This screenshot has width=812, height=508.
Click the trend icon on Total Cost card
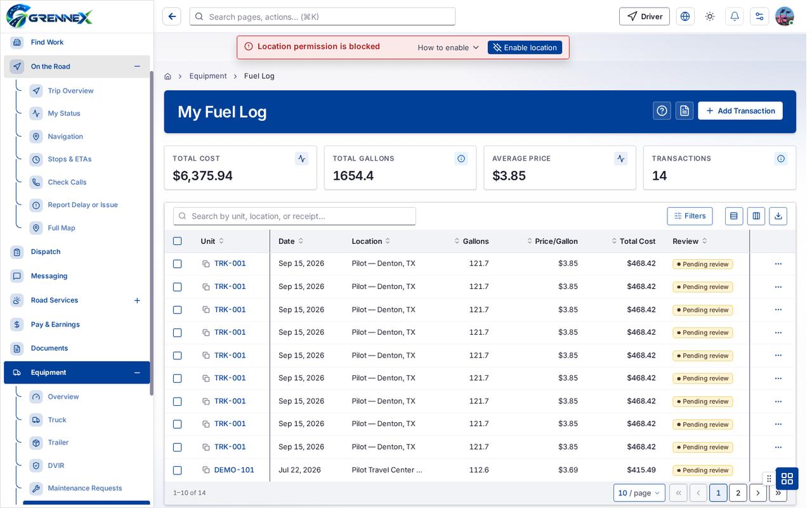coord(302,159)
